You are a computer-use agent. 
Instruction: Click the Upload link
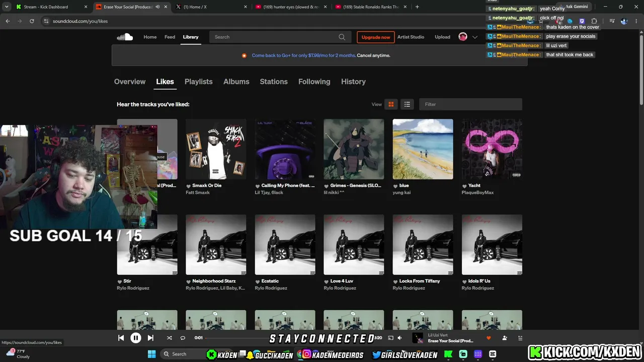coord(443,37)
